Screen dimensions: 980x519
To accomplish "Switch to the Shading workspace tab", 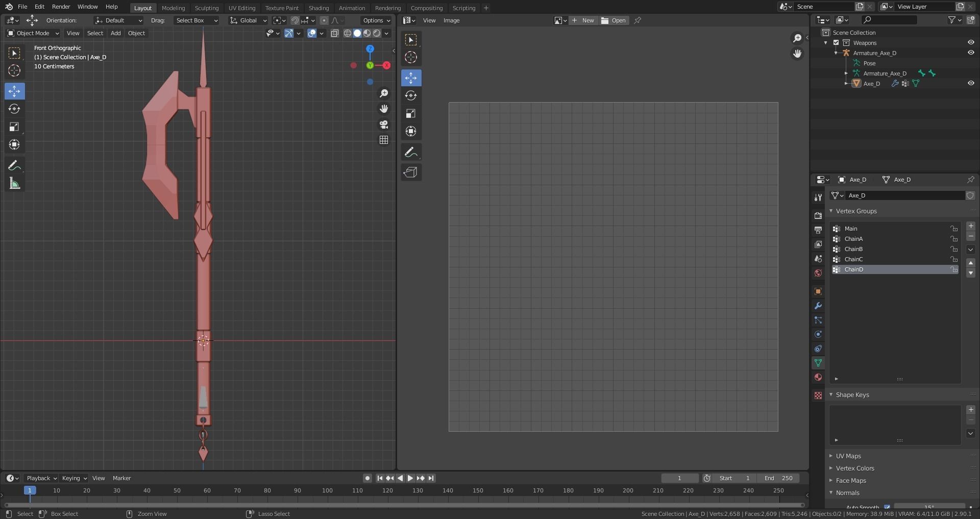I will (x=318, y=8).
